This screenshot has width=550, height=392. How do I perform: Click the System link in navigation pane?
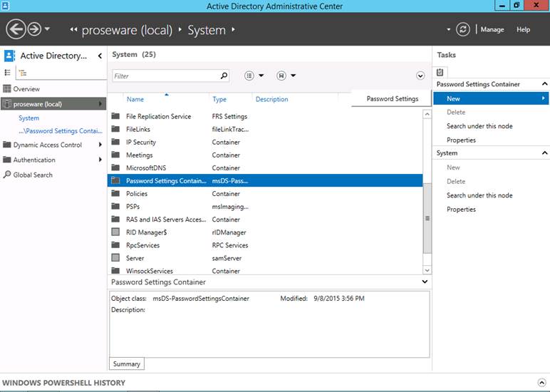[x=29, y=118]
